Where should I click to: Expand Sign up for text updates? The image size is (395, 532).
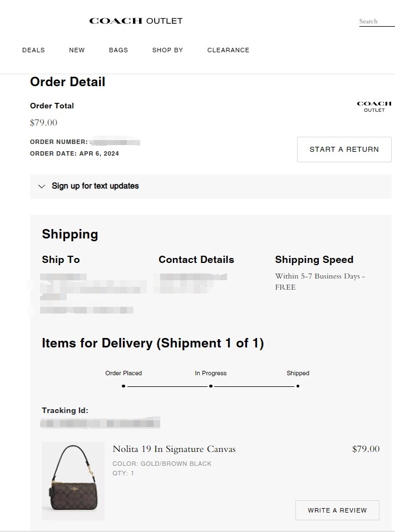pyautogui.click(x=95, y=186)
